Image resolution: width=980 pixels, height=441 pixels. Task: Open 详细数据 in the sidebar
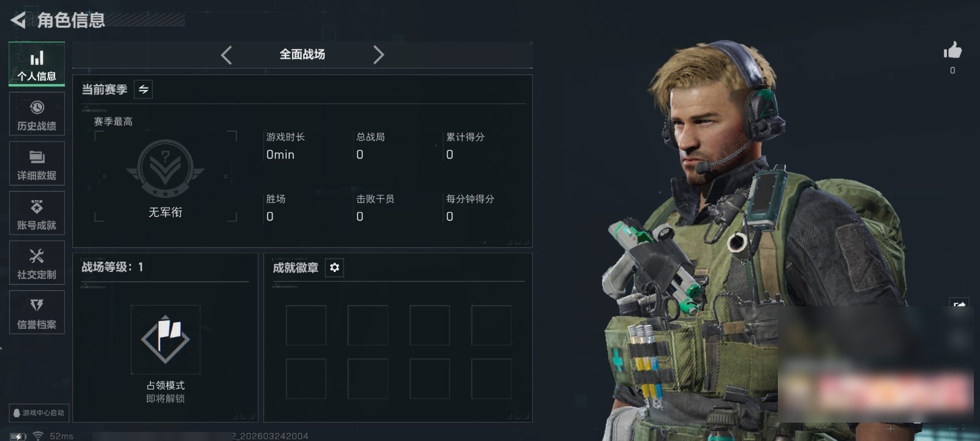tap(37, 164)
